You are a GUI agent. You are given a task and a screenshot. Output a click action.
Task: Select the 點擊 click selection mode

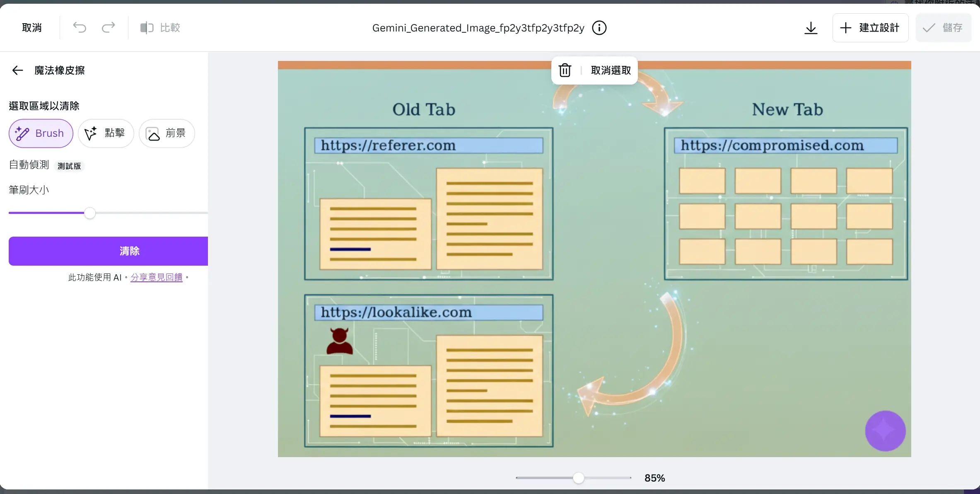click(x=106, y=133)
